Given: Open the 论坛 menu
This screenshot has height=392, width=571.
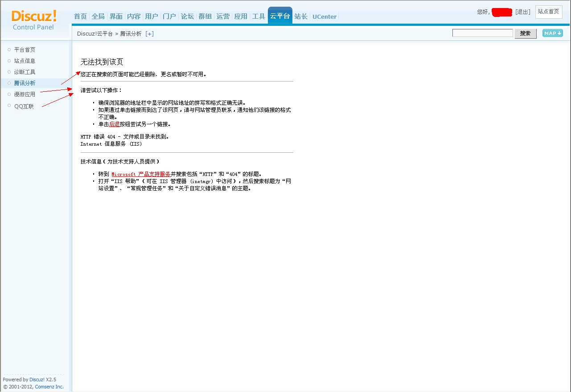Looking at the screenshot, I should 187,16.
